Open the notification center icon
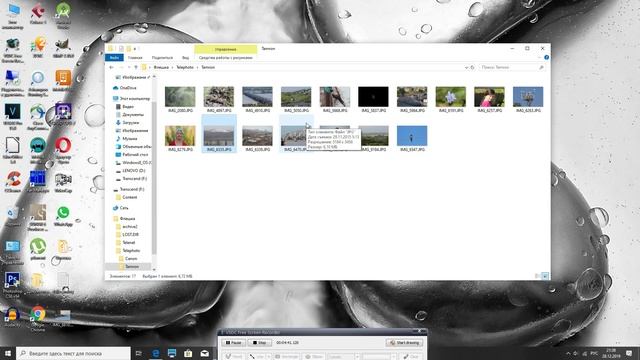Viewport: 640px width, 360px height. pos(629,353)
